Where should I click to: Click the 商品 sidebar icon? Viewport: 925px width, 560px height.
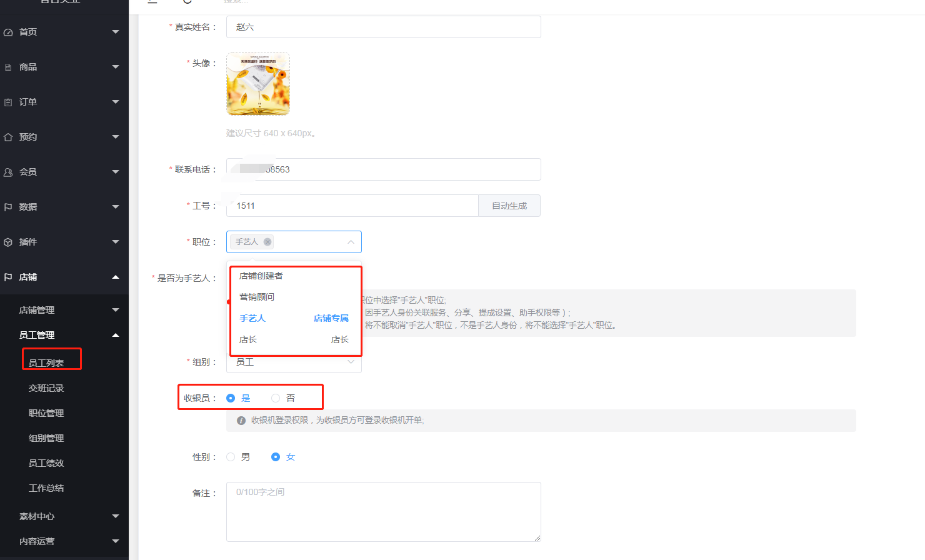pos(8,67)
